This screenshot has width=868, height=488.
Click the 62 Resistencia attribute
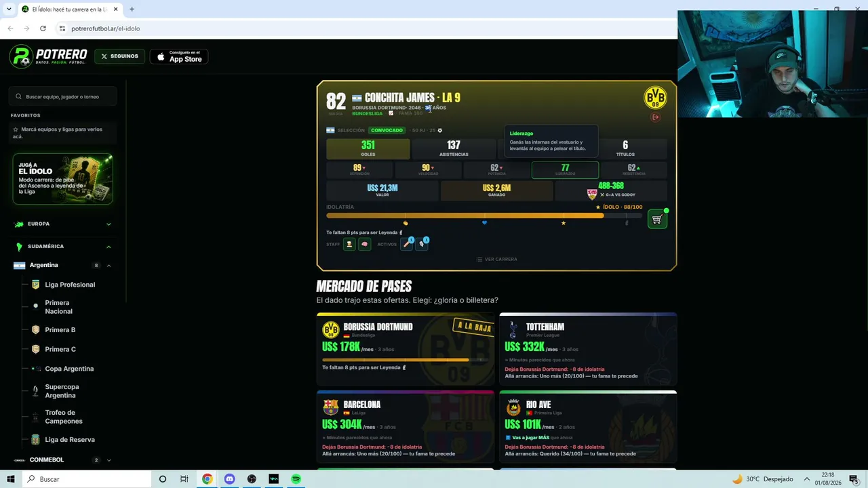click(634, 170)
